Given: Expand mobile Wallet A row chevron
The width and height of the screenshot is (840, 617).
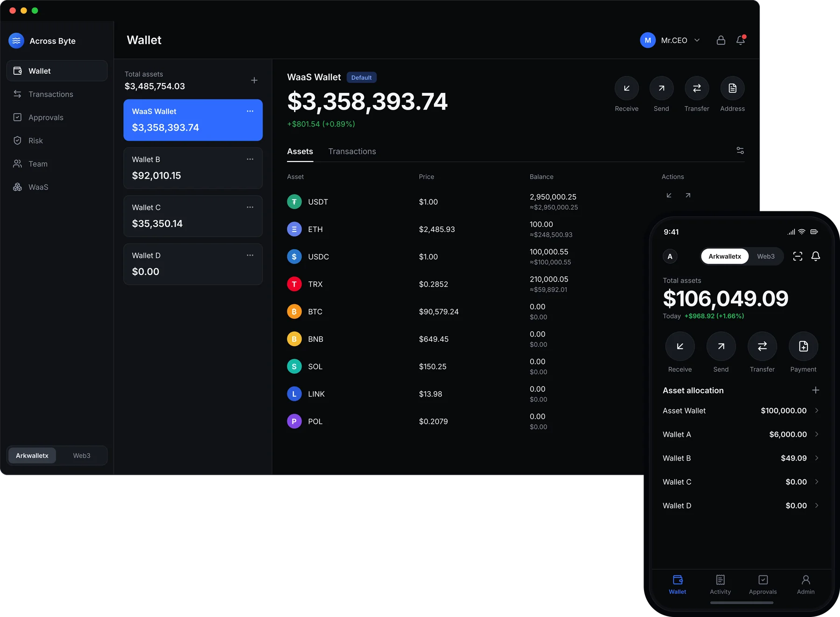Looking at the screenshot, I should [x=817, y=434].
